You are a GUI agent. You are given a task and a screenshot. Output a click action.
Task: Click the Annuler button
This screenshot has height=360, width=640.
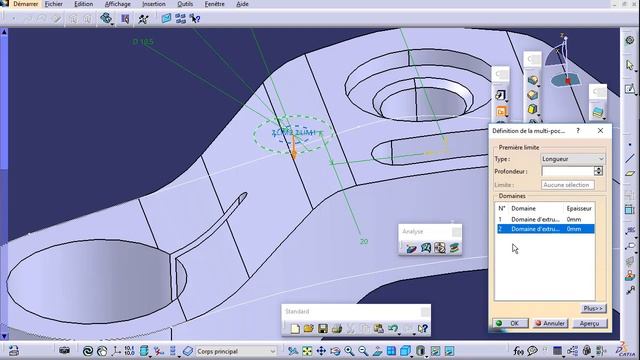click(551, 323)
